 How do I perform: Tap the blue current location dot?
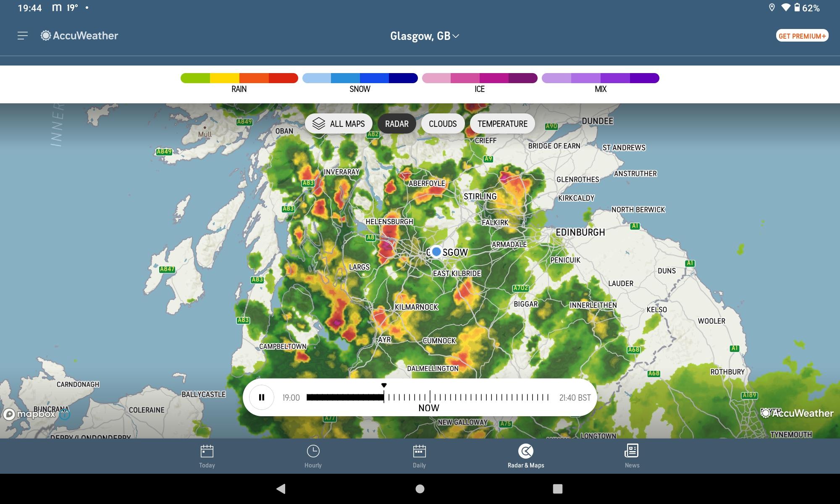click(436, 252)
